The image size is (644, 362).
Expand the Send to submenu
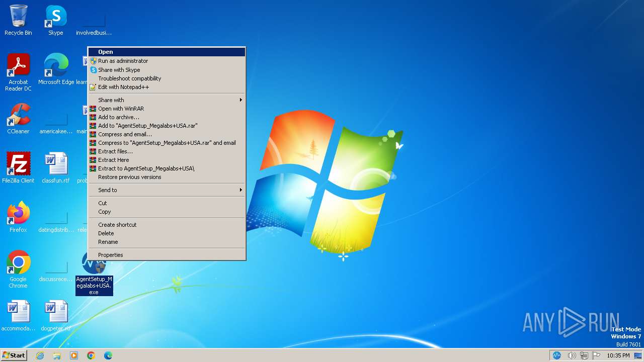167,190
